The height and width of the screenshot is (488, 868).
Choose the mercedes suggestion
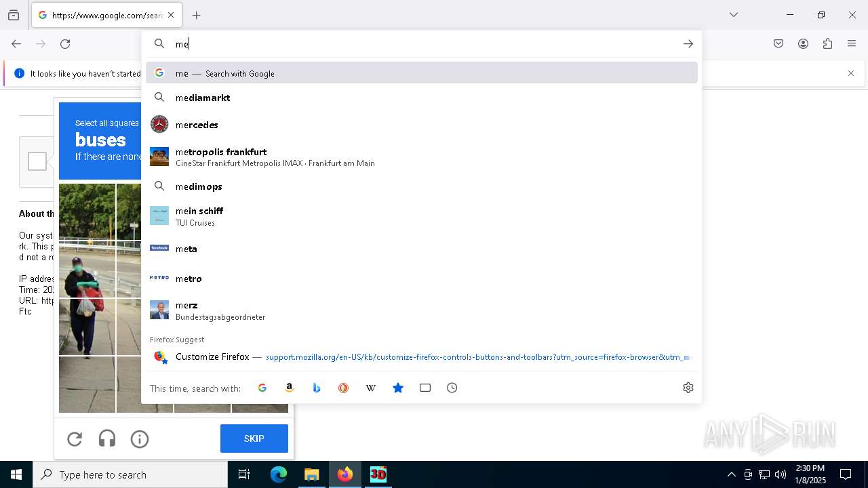[x=422, y=125]
